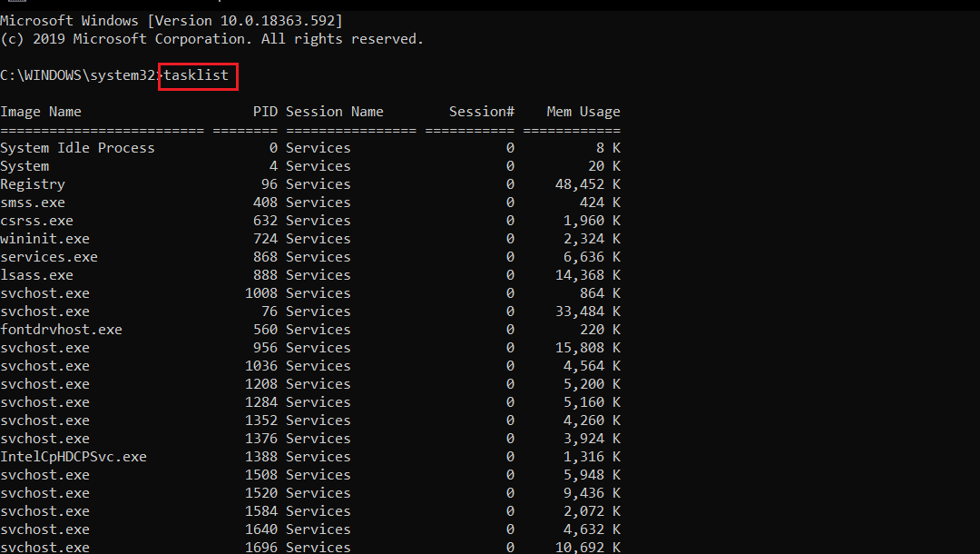This screenshot has height=554, width=980.
Task: Click memory value '14,368 K'
Action: (x=587, y=275)
